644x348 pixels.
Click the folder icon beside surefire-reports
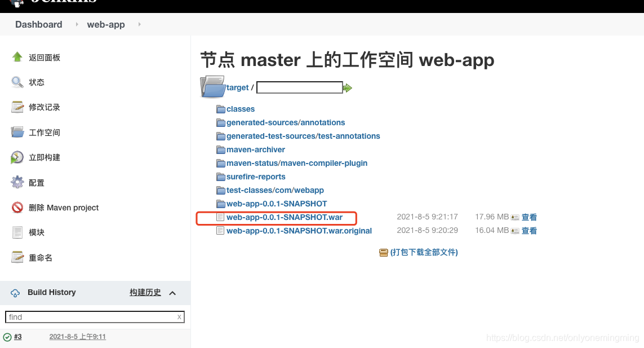coord(221,177)
